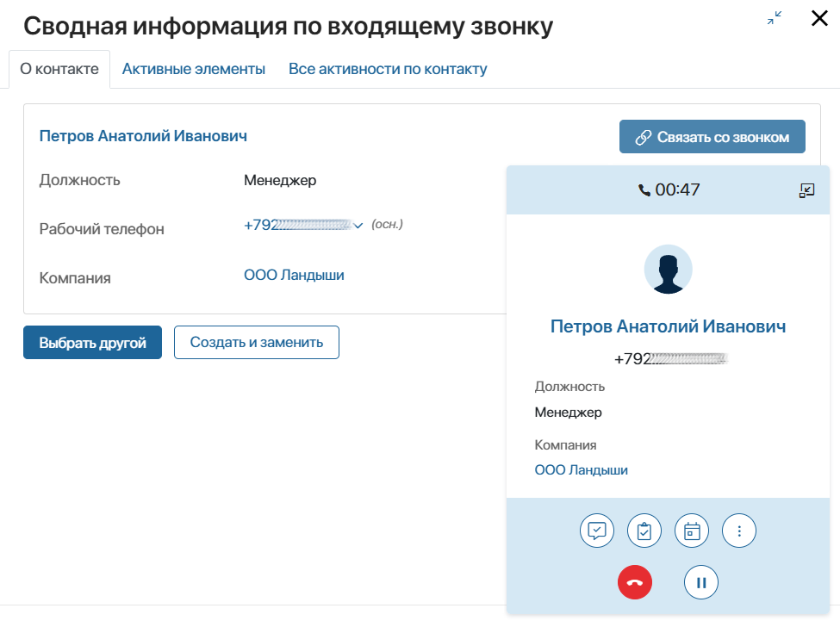Viewport: 840px width, 627px height.
Task: Click the contact avatar in call widget
Action: [668, 270]
